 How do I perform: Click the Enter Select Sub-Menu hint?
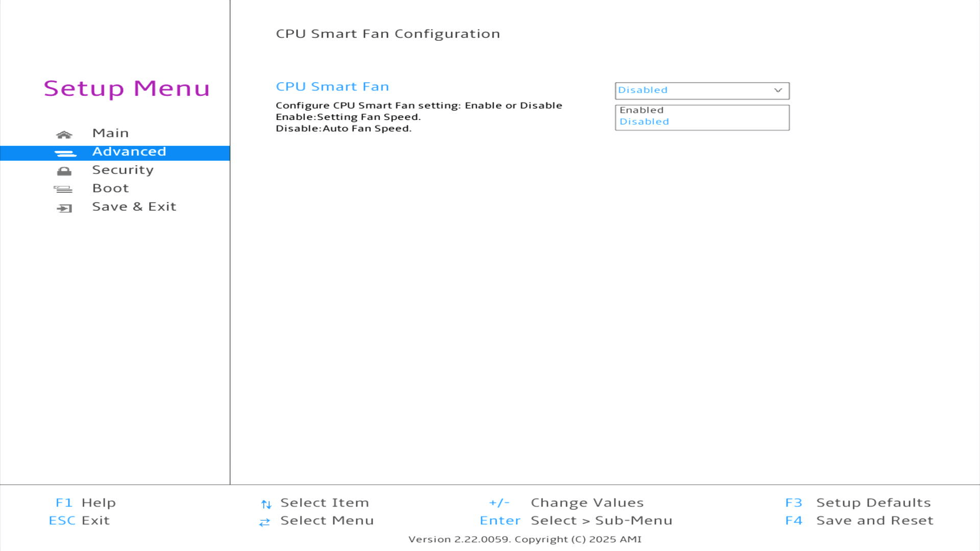tap(576, 520)
